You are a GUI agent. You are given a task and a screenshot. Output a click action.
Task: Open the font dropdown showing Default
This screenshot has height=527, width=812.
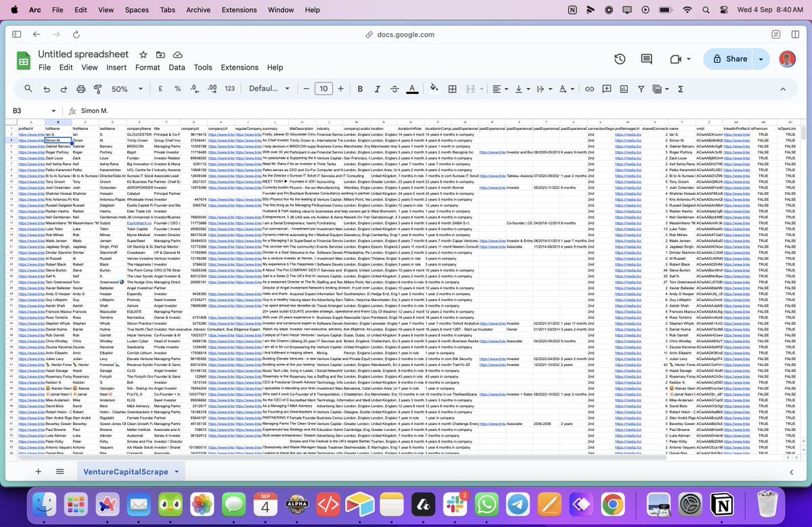point(267,89)
